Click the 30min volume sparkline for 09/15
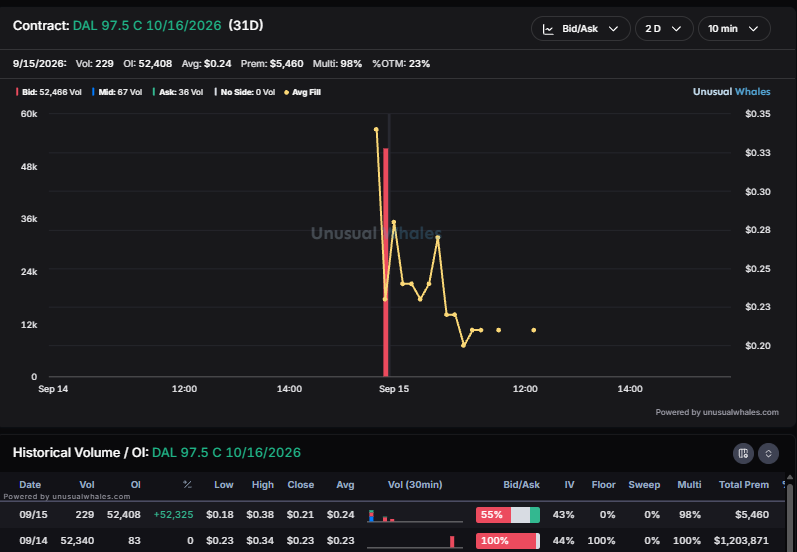 coord(415,515)
